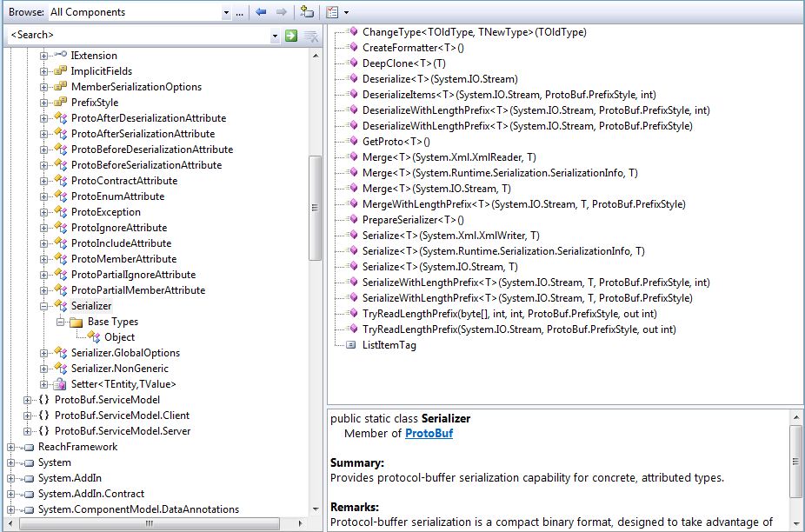This screenshot has height=532, width=805.
Task: Click the Base Types folder icon
Action: [x=77, y=322]
